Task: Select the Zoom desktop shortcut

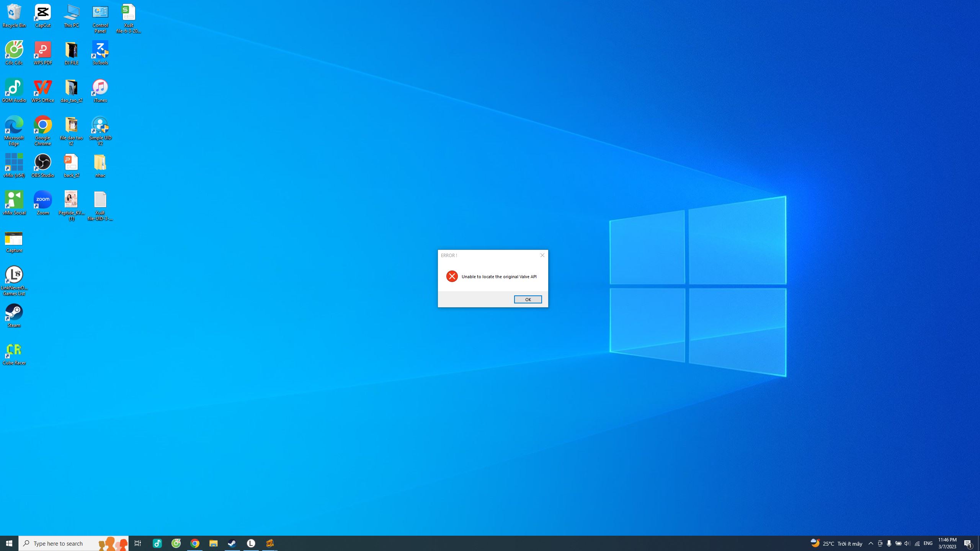Action: coord(42,202)
